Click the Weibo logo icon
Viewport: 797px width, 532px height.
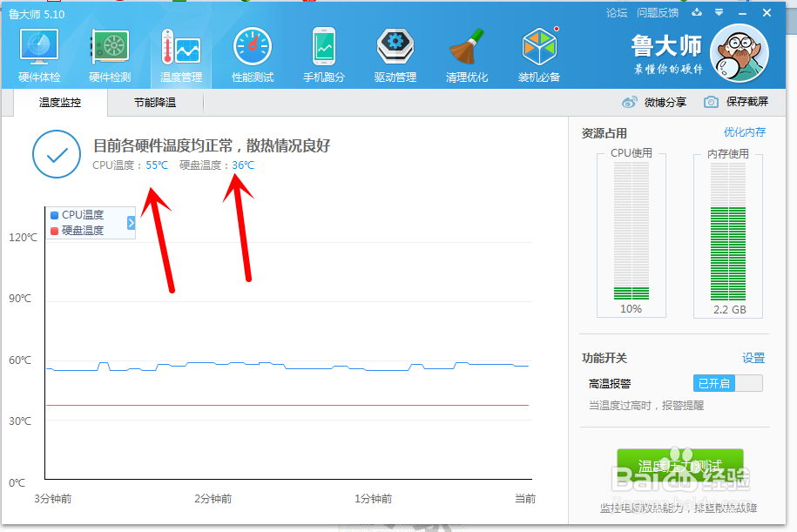point(629,102)
